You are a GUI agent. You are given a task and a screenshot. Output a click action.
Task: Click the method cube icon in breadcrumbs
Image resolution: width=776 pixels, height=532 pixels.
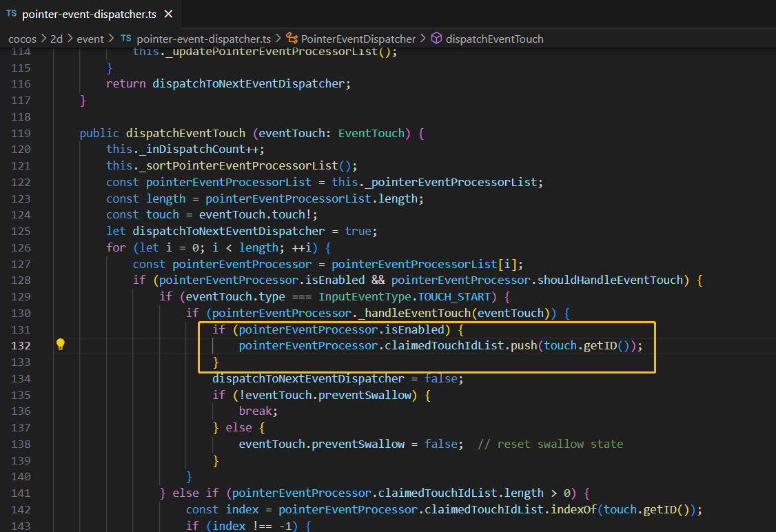pyautogui.click(x=436, y=38)
